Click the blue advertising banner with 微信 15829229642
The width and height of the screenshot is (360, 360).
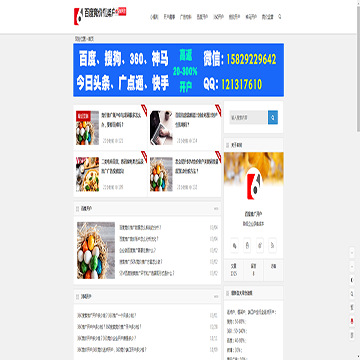(179, 70)
